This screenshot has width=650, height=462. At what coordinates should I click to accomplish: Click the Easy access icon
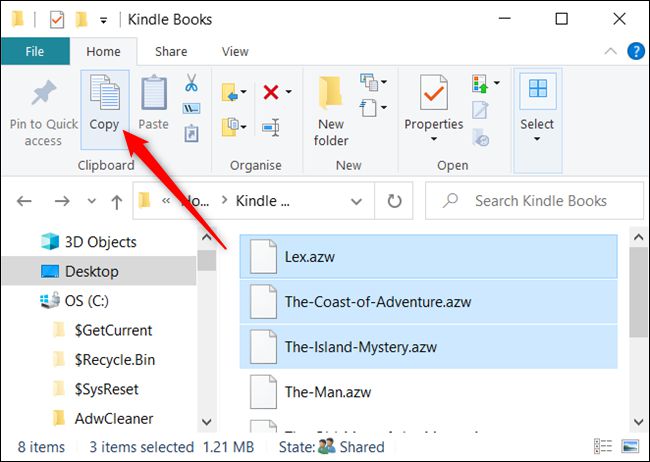point(369,108)
